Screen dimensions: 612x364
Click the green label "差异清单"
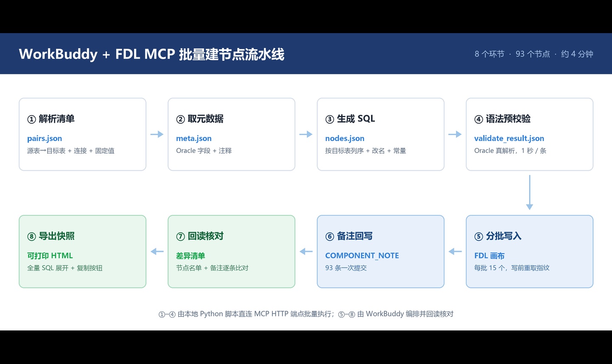(x=191, y=256)
